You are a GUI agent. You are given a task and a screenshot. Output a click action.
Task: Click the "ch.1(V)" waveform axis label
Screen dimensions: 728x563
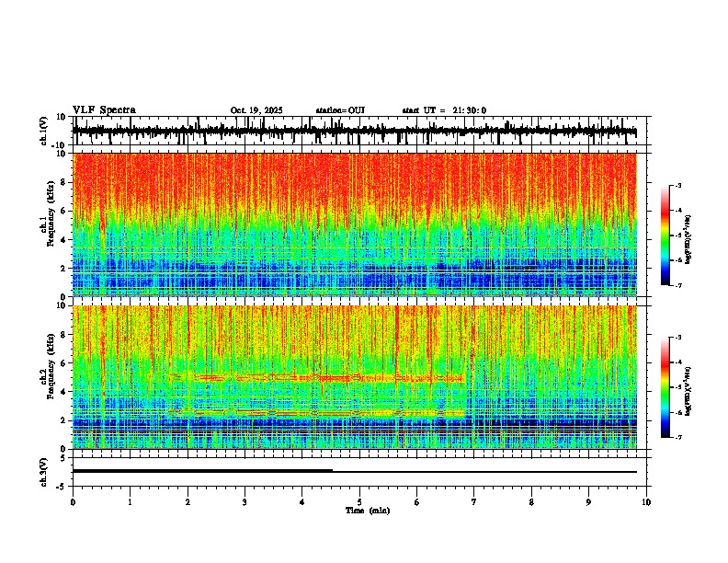point(44,131)
